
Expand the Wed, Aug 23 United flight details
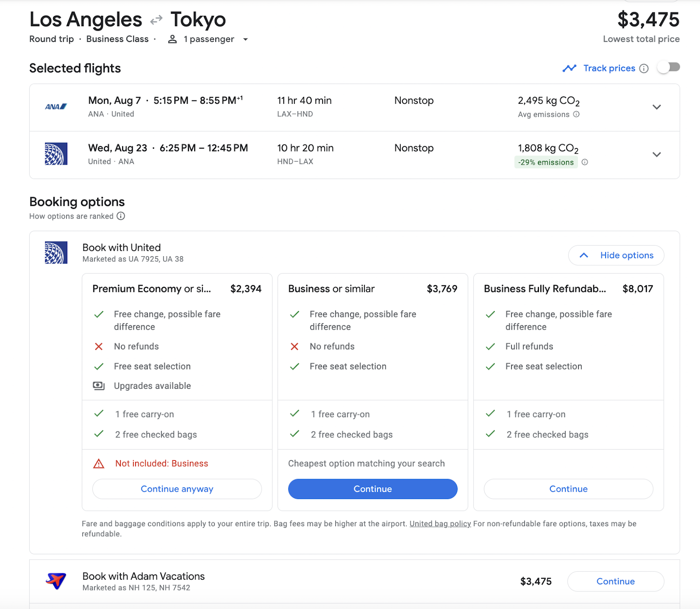click(656, 155)
